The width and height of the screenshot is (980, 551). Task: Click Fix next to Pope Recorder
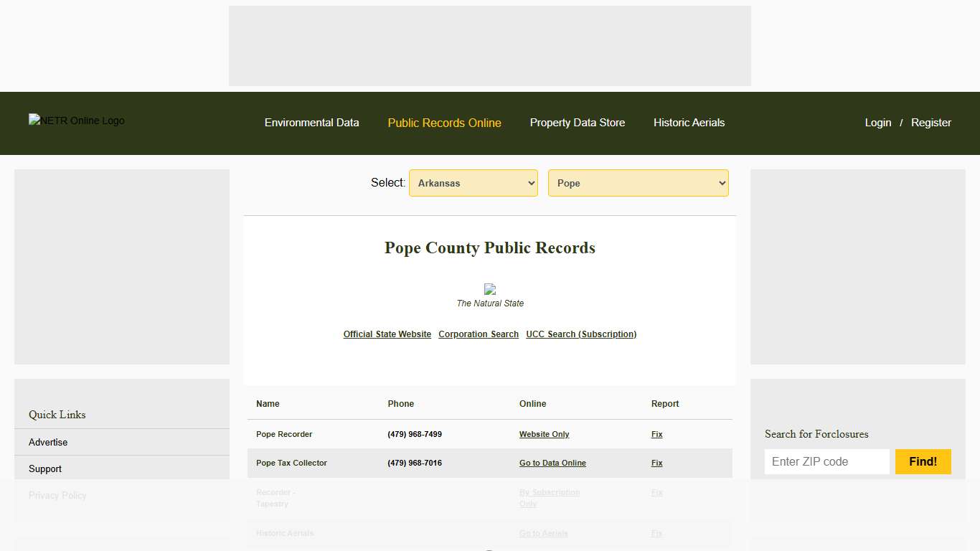point(656,434)
